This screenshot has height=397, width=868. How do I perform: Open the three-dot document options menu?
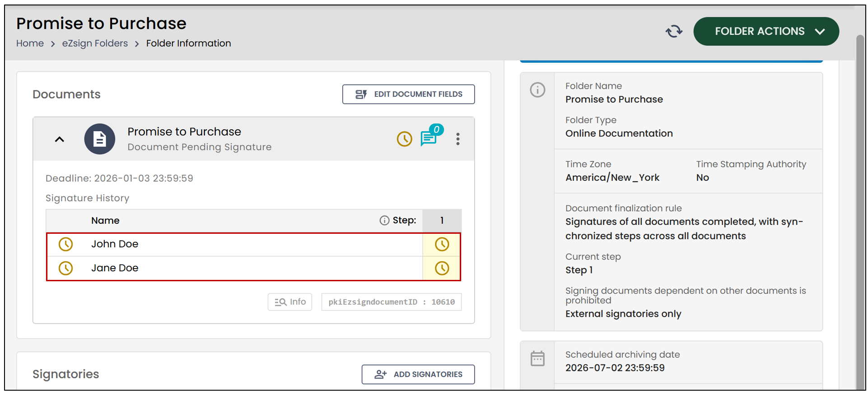coord(457,139)
